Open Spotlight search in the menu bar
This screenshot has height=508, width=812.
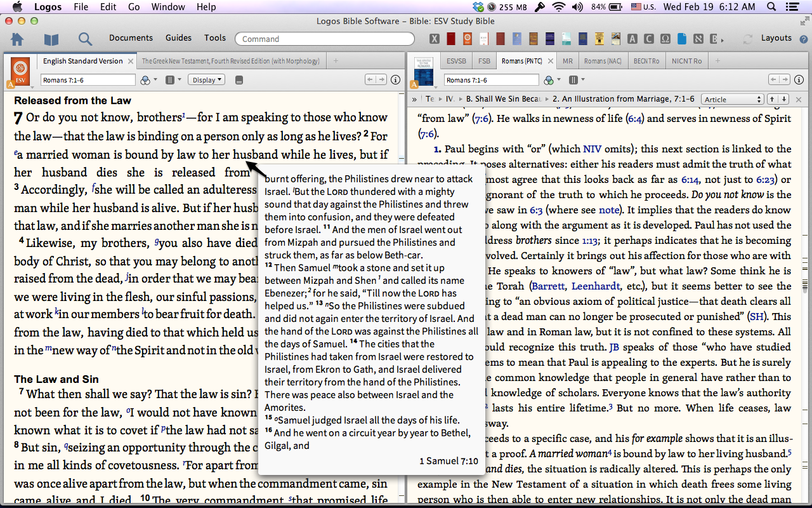click(x=771, y=7)
